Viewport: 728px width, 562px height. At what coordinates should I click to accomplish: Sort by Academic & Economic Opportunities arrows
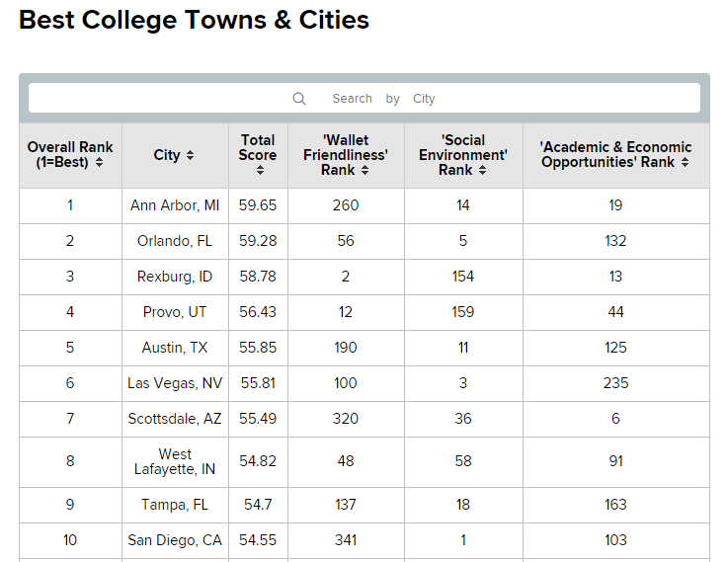pos(685,163)
